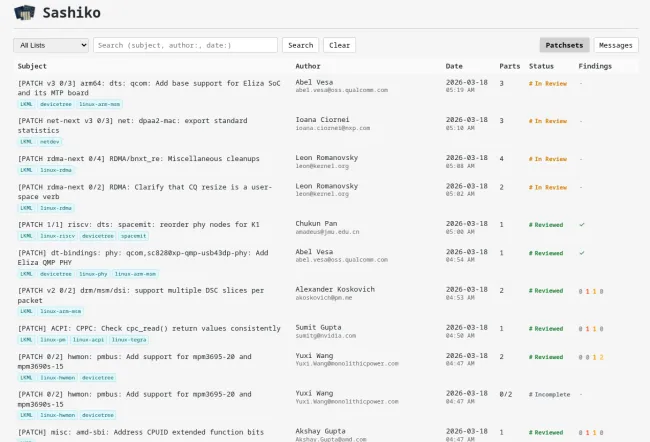Select the linux-phy tag
Image resolution: width=650 pixels, height=442 pixels.
click(x=93, y=274)
